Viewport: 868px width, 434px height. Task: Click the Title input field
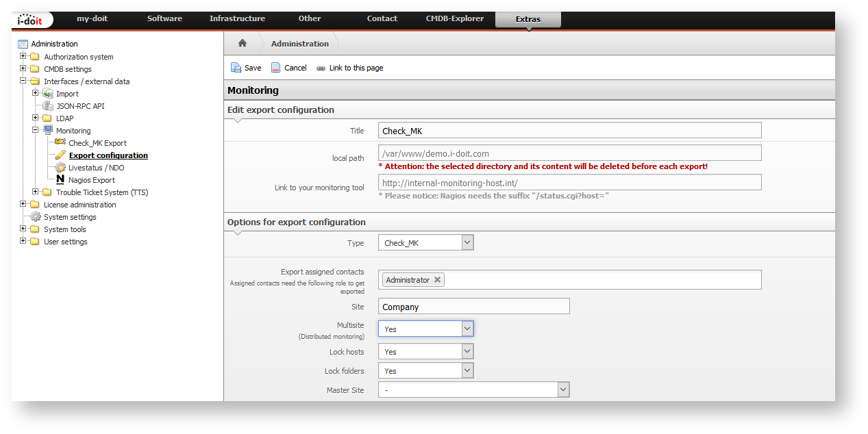tap(569, 131)
